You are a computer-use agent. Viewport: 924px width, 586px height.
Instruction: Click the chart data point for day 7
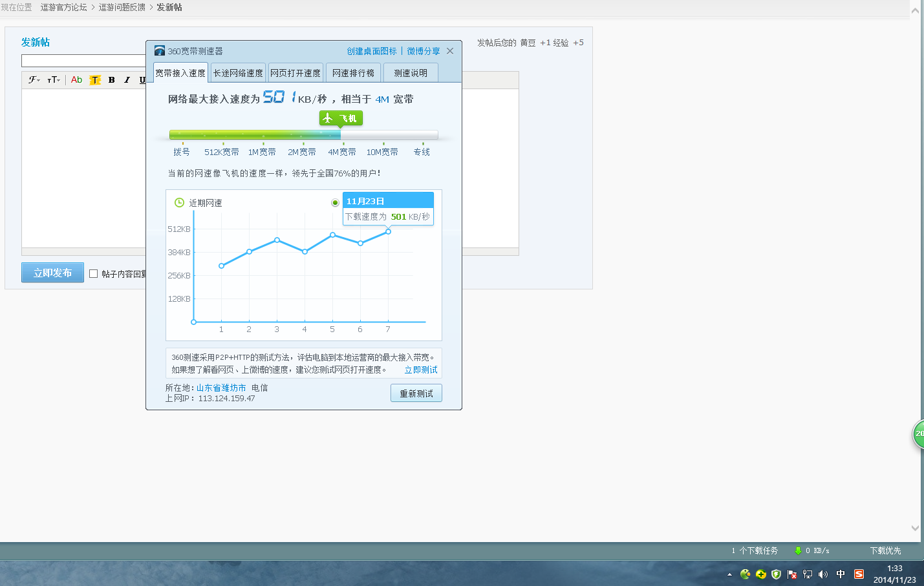tap(388, 231)
